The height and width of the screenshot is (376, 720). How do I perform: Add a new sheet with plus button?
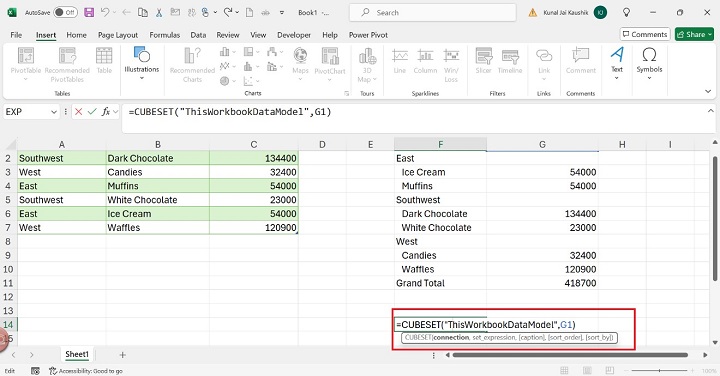point(123,355)
